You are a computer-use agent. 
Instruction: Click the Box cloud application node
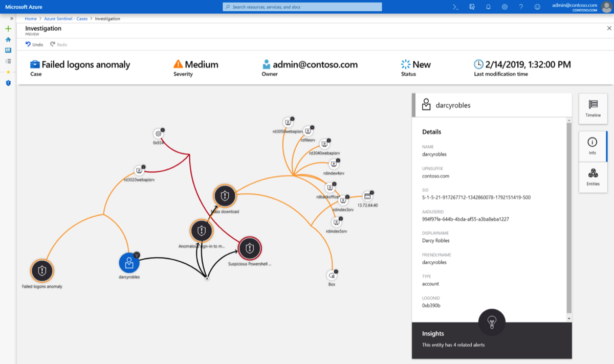(x=332, y=276)
